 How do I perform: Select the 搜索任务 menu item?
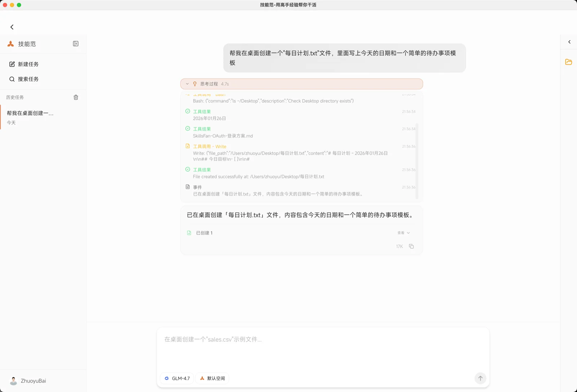[x=27, y=79]
